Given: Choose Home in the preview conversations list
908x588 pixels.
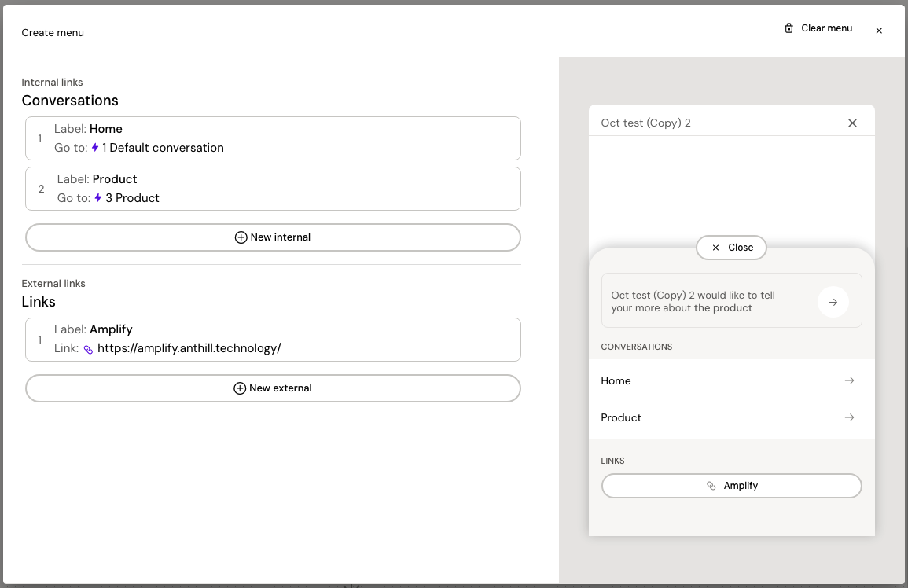Looking at the screenshot, I should (x=616, y=380).
